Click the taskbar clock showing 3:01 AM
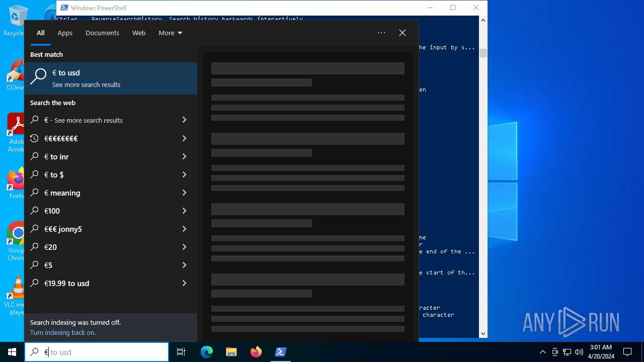The width and height of the screenshot is (644, 362). click(x=601, y=352)
